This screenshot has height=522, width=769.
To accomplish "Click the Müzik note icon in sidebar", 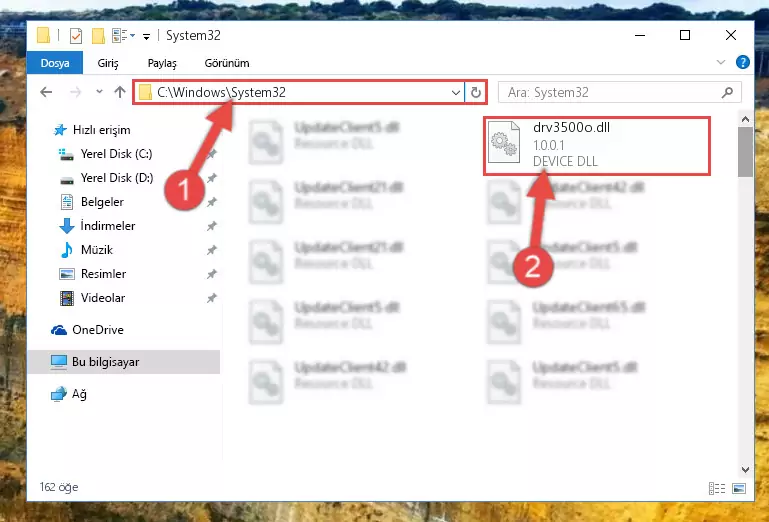I will tap(67, 250).
